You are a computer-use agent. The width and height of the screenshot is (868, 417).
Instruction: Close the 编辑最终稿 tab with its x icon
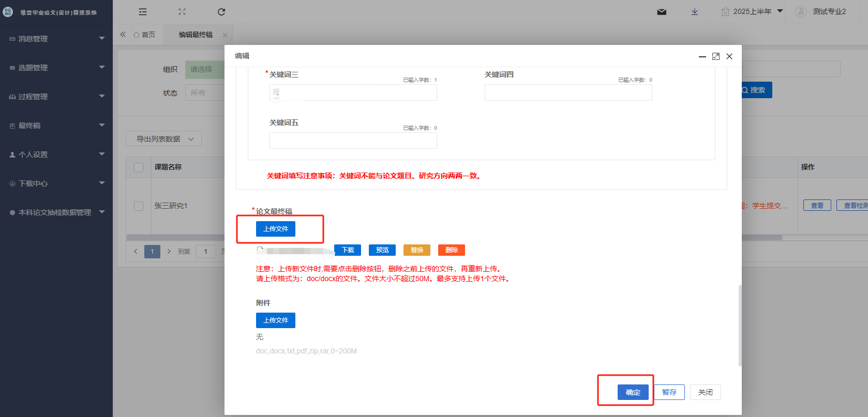pyautogui.click(x=225, y=35)
